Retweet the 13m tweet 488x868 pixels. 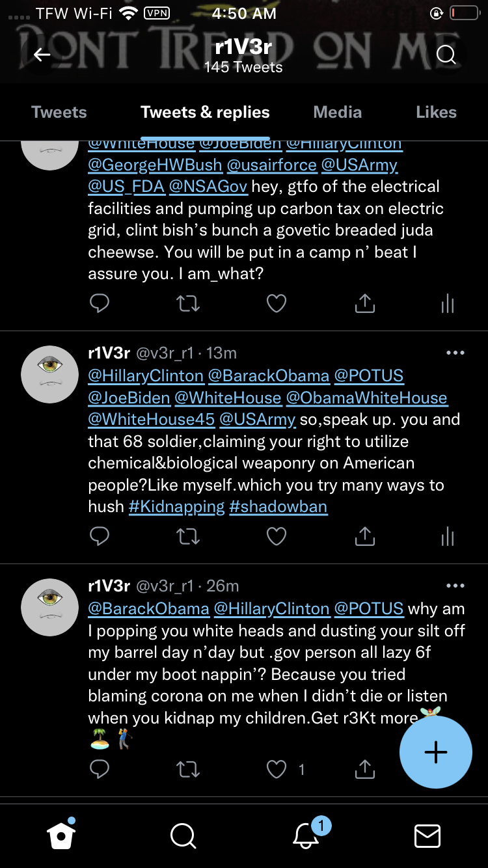coord(189,536)
